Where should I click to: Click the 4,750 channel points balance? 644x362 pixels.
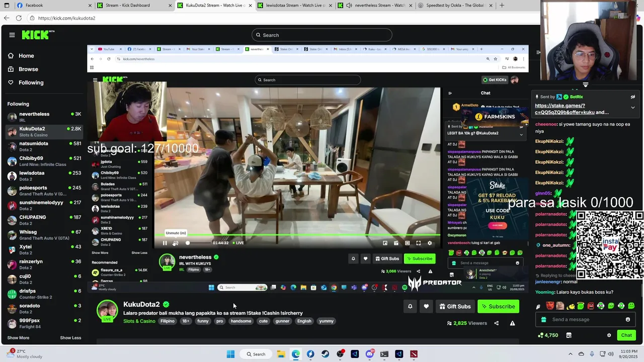548,335
